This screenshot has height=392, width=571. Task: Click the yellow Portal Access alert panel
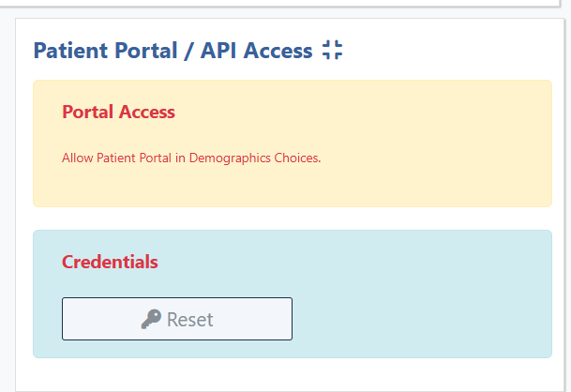coord(293,143)
